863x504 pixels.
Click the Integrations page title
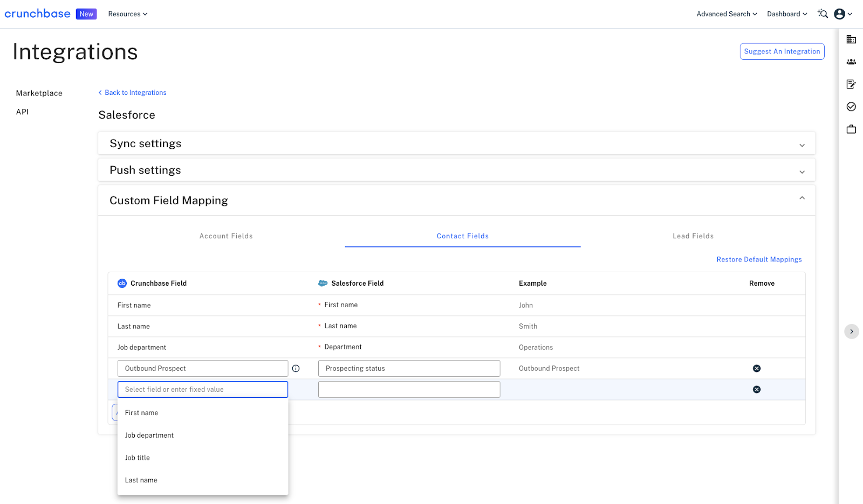(75, 52)
